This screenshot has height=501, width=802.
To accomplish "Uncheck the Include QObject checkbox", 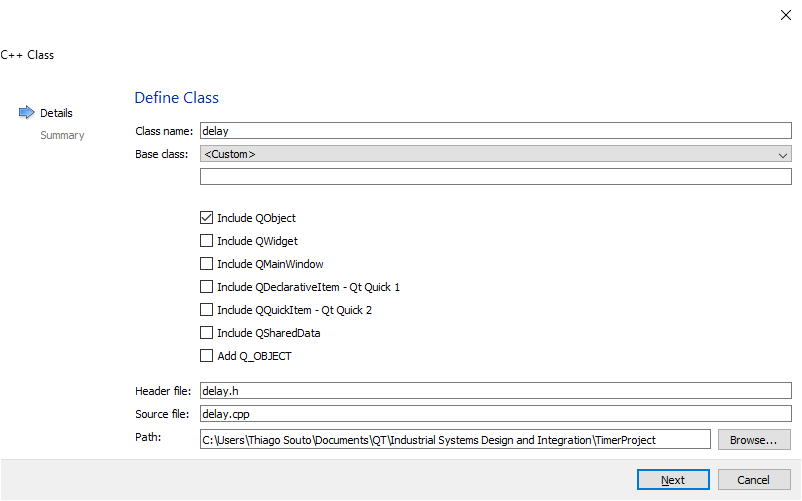I will [x=207, y=218].
